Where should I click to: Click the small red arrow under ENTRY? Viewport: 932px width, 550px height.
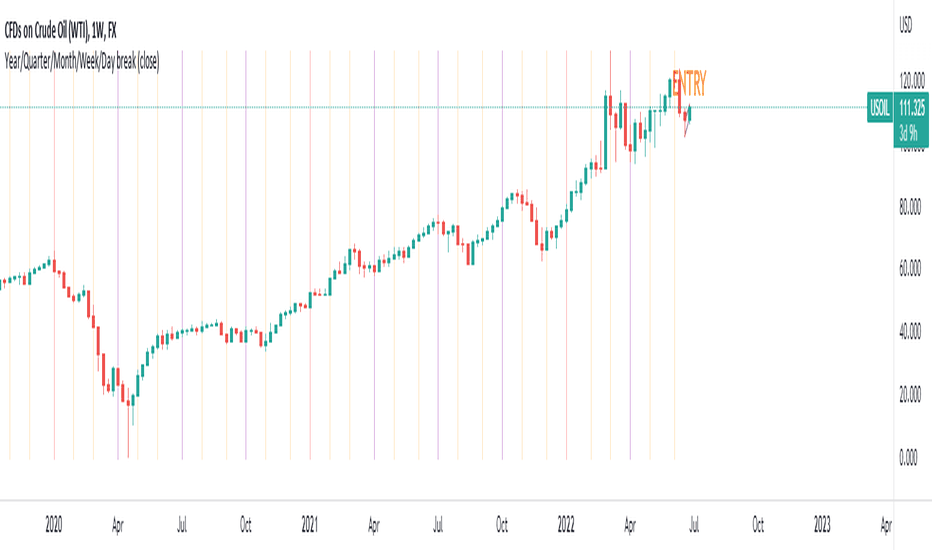[687, 125]
